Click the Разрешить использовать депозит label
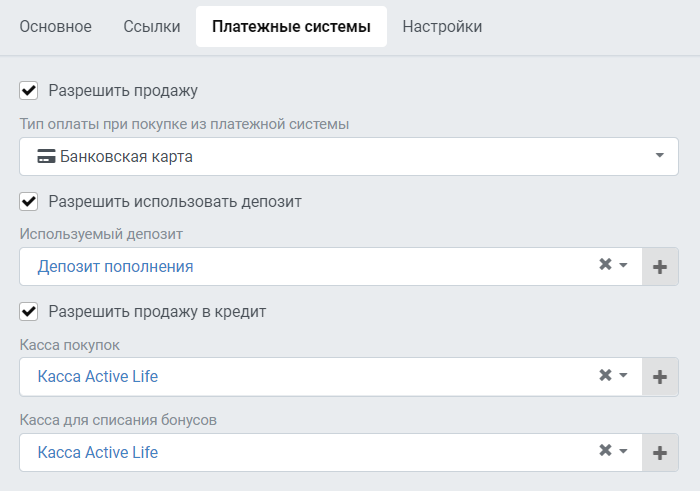 [x=175, y=201]
